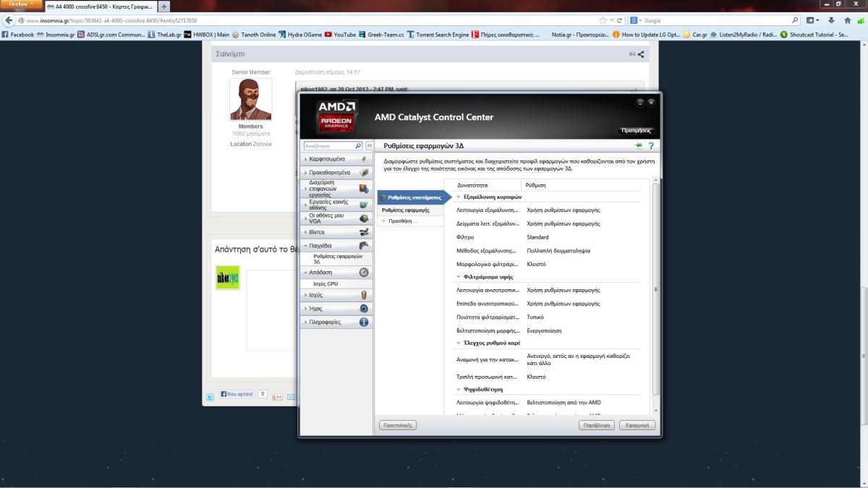Open Catalyst help question mark icon
This screenshot has height=488, width=868.
click(x=650, y=146)
